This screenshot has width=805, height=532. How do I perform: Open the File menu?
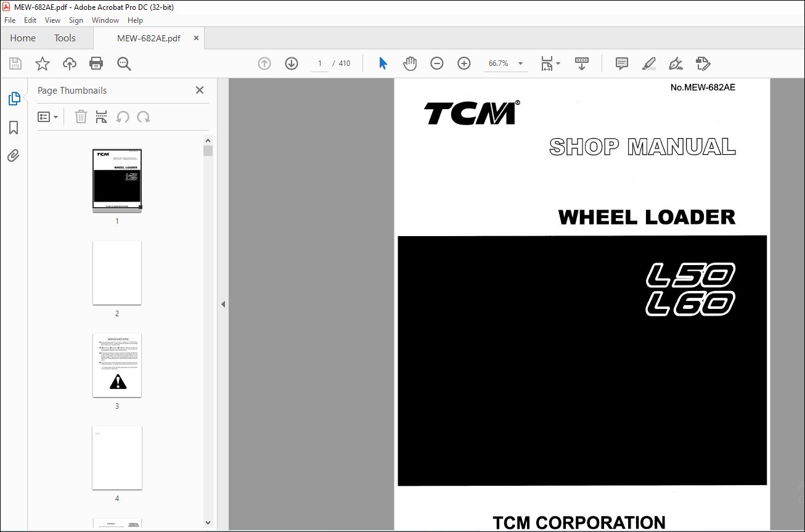[10, 20]
